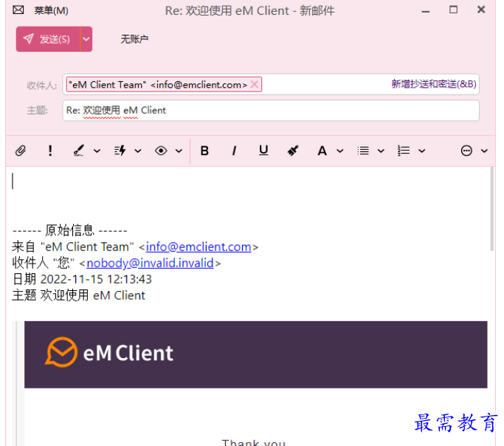Click the envelope app icon in title bar
504x446 pixels.
[x=18, y=10]
